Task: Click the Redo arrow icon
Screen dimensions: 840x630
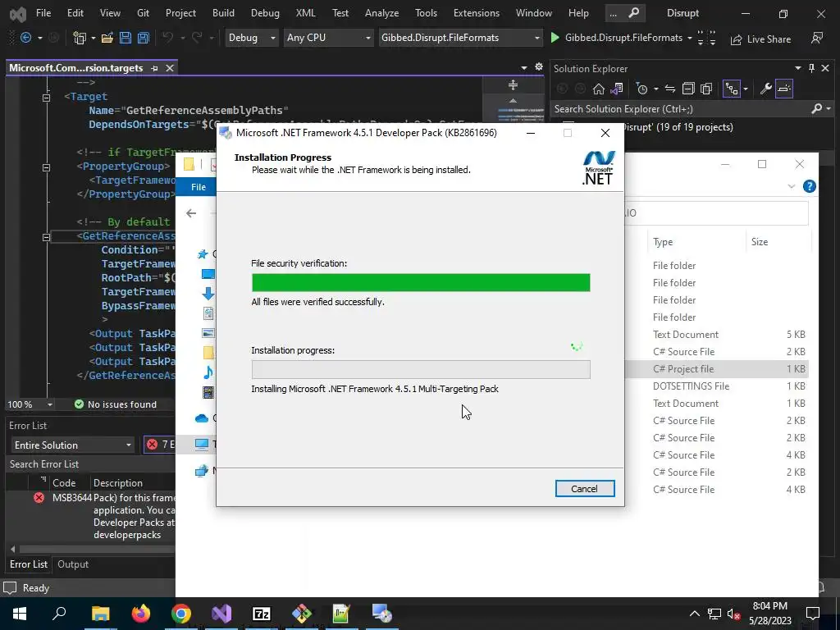Action: pyautogui.click(x=197, y=38)
